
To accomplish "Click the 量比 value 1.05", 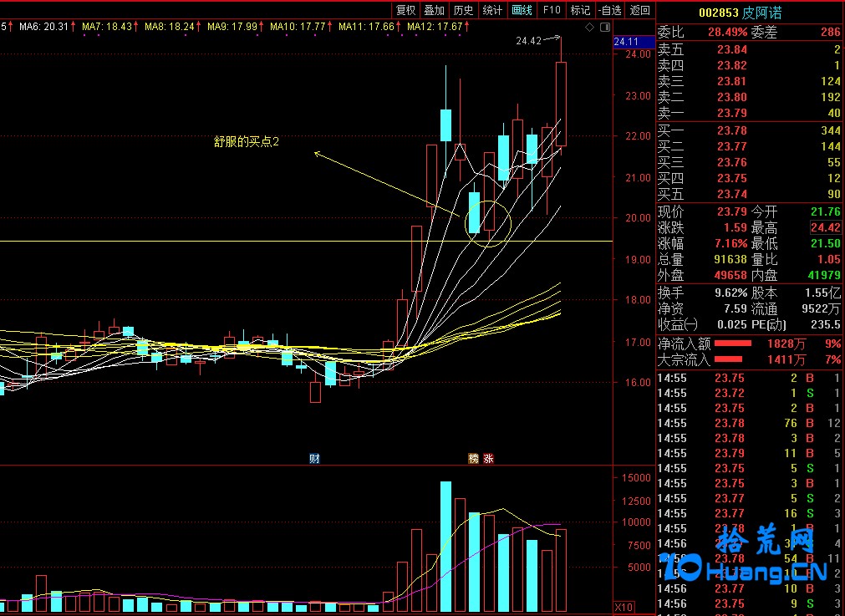I will click(829, 260).
